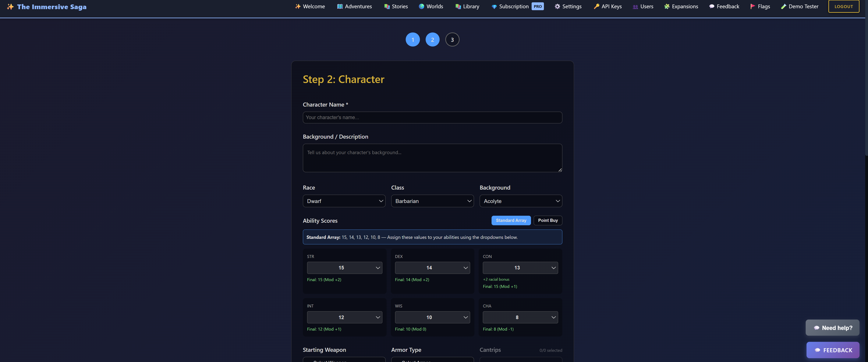The height and width of the screenshot is (362, 868).
Task: Expand the Class dropdown showing Barbarian
Action: (432, 201)
